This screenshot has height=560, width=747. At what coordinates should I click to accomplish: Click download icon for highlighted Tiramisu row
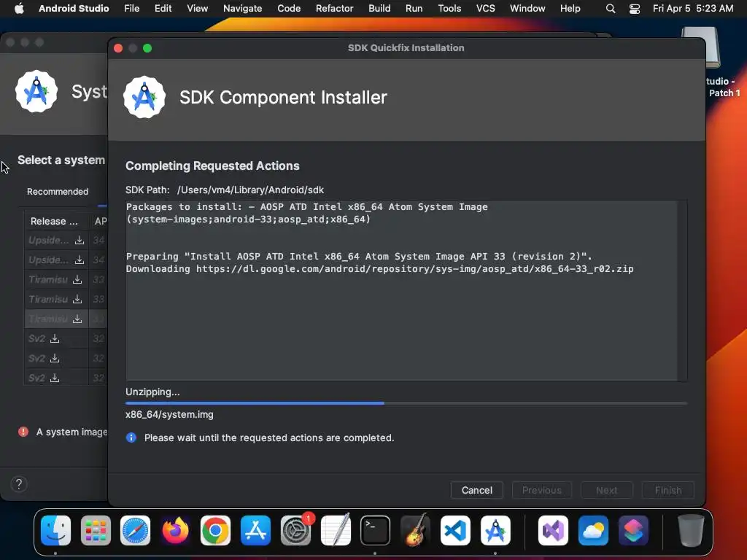click(x=77, y=319)
